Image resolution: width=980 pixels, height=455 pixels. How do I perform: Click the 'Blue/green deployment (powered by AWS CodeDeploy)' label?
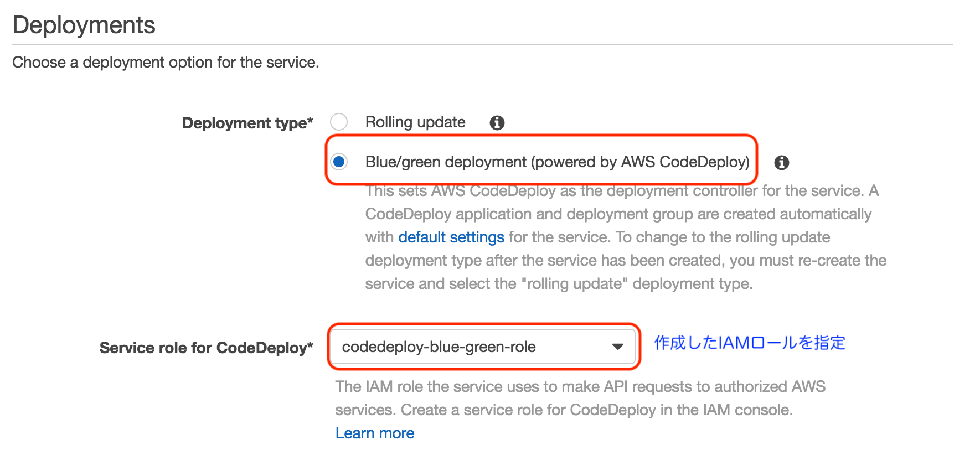point(557,162)
